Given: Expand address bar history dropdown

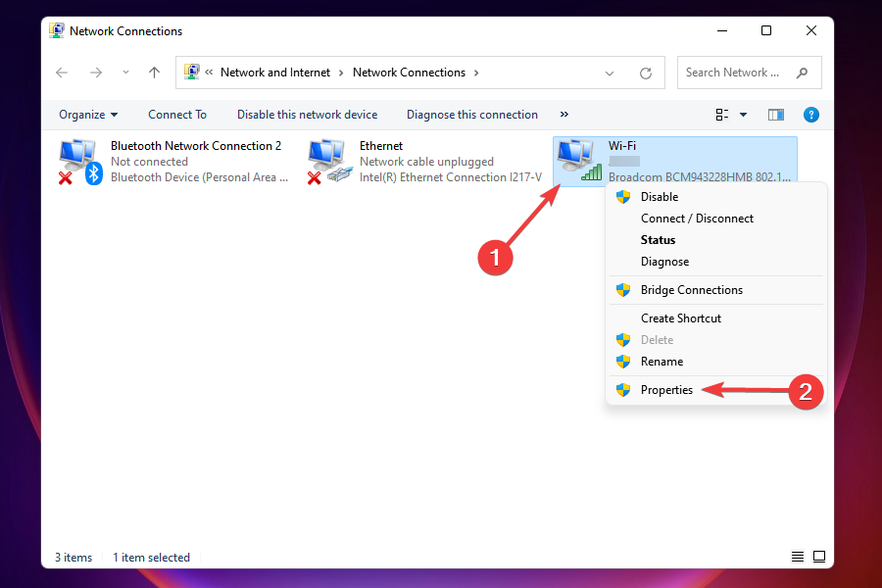Looking at the screenshot, I should pyautogui.click(x=610, y=73).
